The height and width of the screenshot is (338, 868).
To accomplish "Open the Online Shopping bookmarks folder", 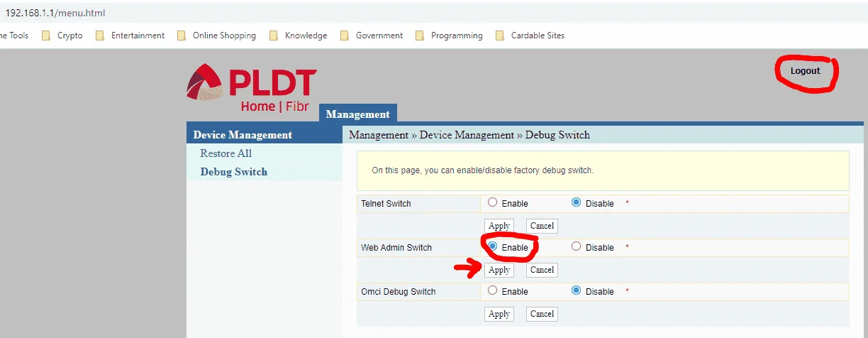I will pyautogui.click(x=216, y=36).
